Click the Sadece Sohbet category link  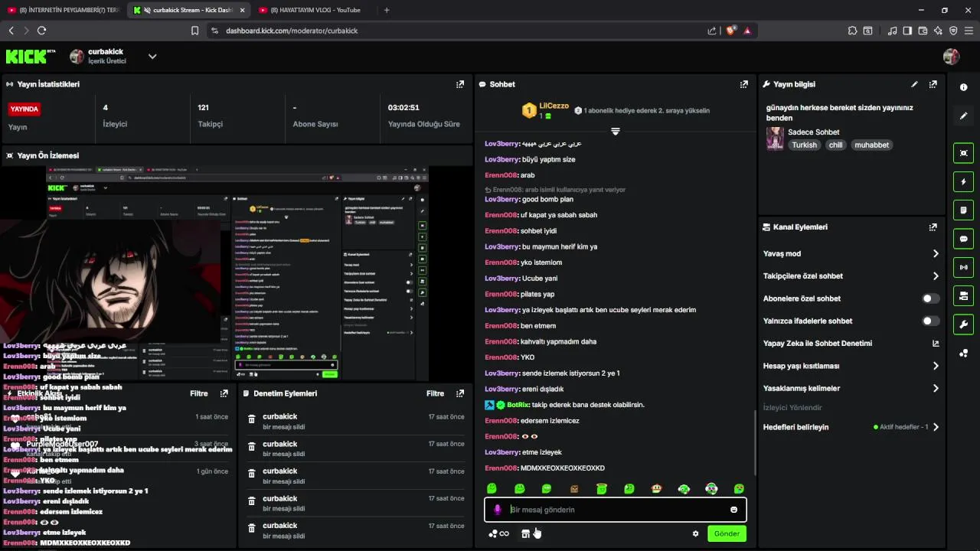click(x=813, y=132)
